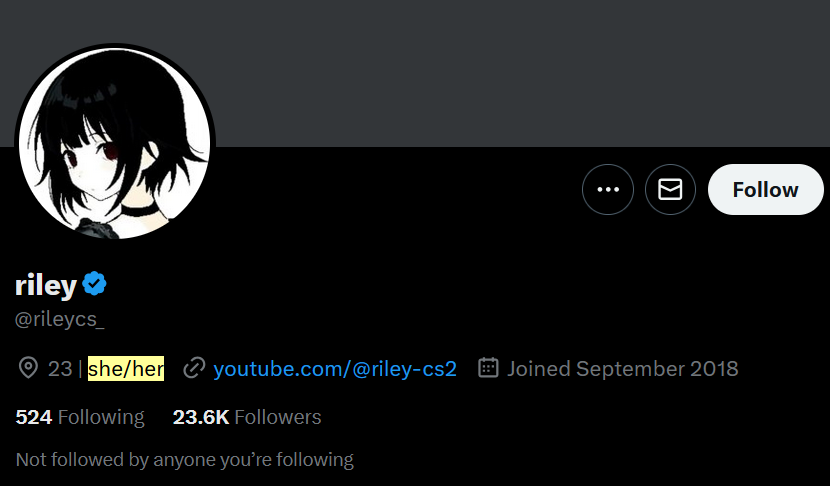830x486 pixels.
Task: Click the age 23 location text
Action: [60, 368]
